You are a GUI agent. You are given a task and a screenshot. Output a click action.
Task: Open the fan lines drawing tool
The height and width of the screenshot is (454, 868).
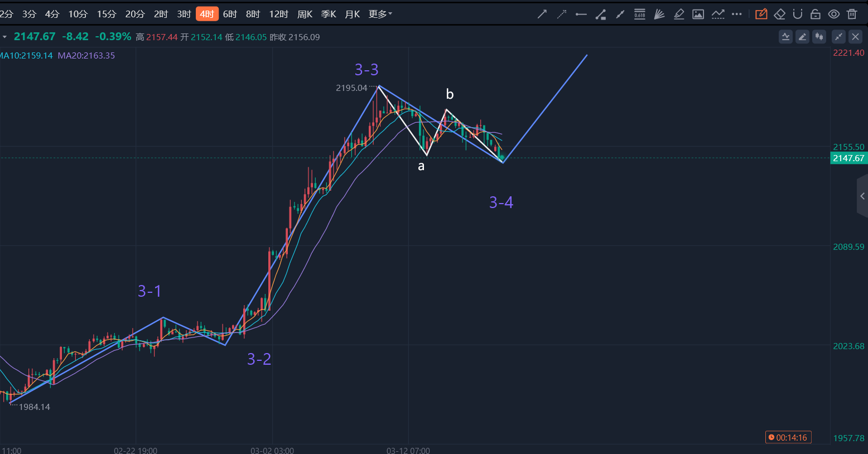[659, 13]
